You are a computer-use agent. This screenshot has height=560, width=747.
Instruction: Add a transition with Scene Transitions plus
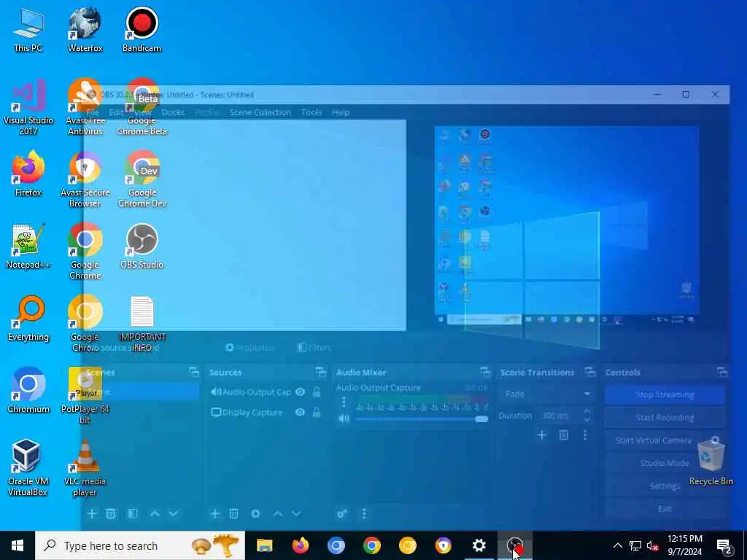542,435
